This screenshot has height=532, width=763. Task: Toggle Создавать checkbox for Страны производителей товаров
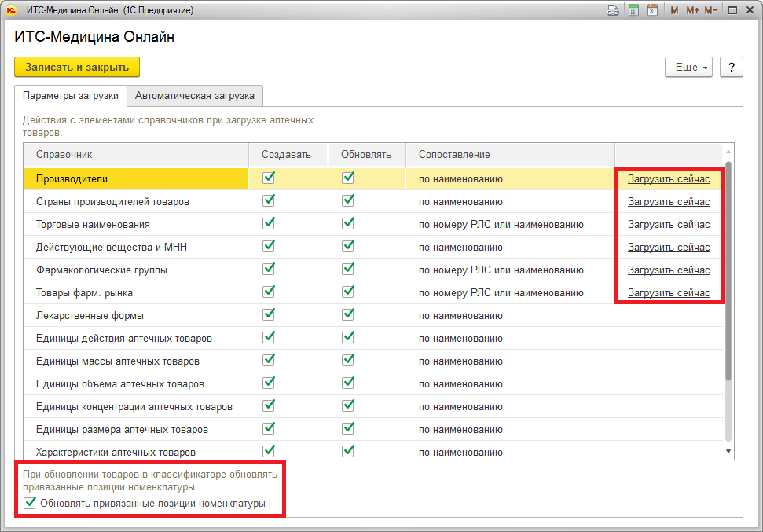click(269, 200)
